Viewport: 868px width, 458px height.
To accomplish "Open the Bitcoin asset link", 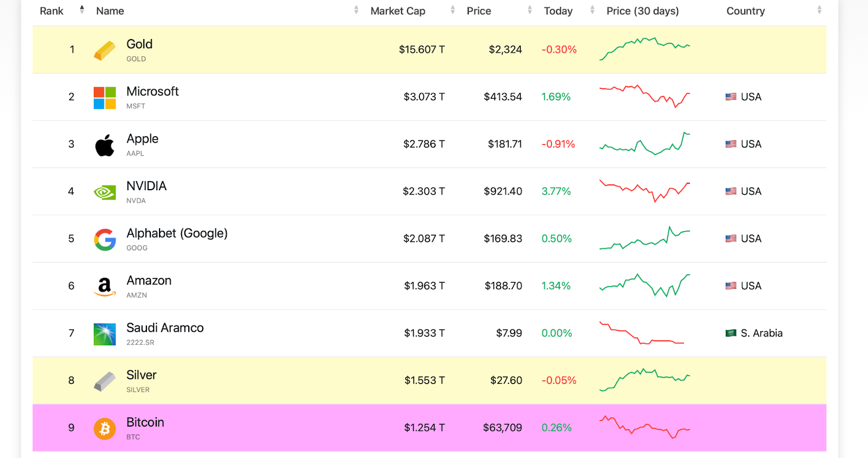I will click(145, 422).
